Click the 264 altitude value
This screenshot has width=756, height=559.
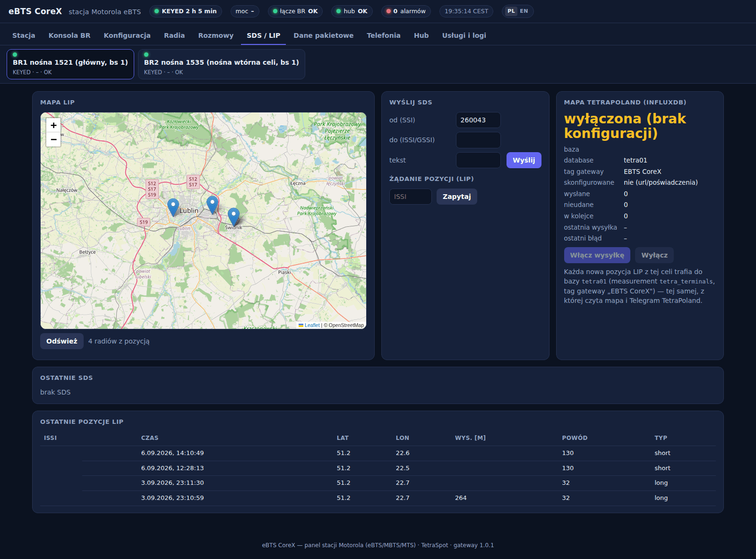[x=461, y=498]
